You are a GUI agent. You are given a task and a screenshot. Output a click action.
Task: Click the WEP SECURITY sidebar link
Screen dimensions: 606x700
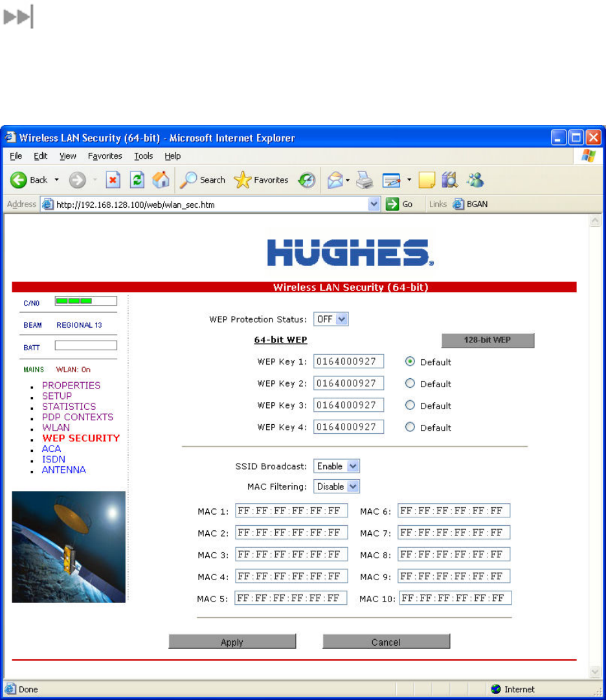click(x=81, y=438)
